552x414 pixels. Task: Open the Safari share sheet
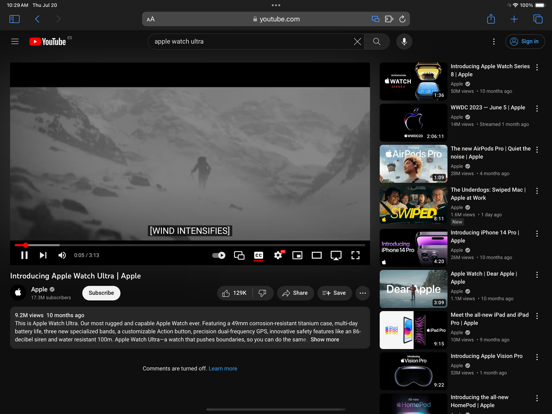491,19
